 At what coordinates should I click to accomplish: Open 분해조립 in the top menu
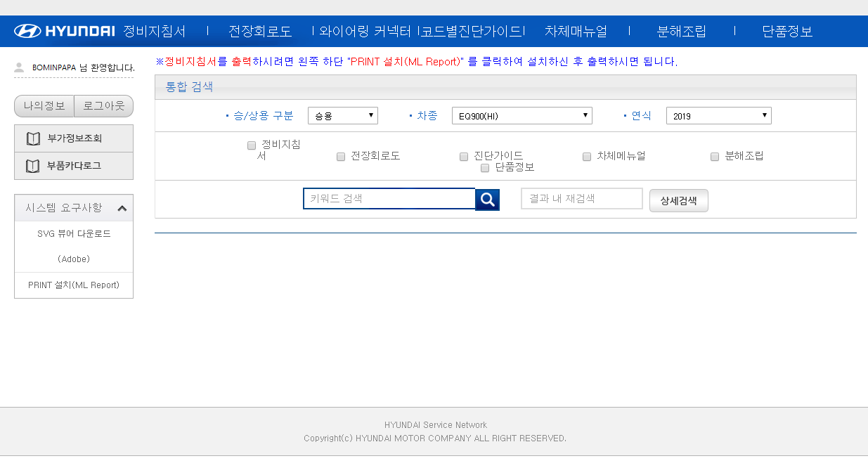(682, 31)
